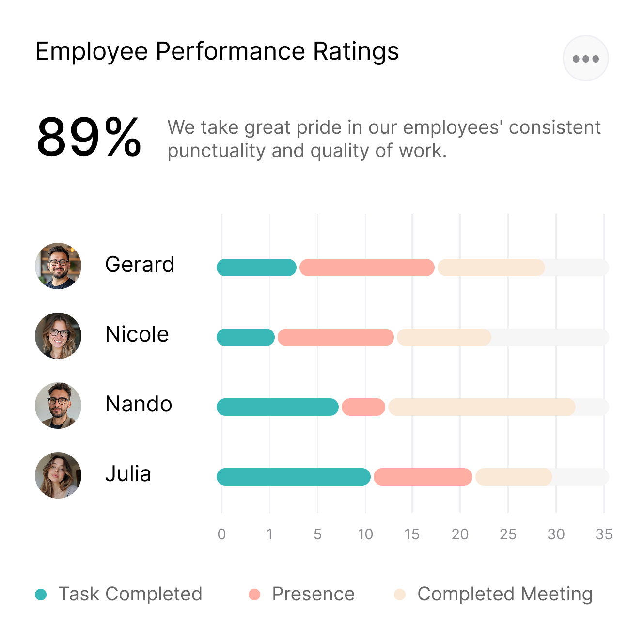Select Julia's teal Task Completed bar

tap(293, 477)
